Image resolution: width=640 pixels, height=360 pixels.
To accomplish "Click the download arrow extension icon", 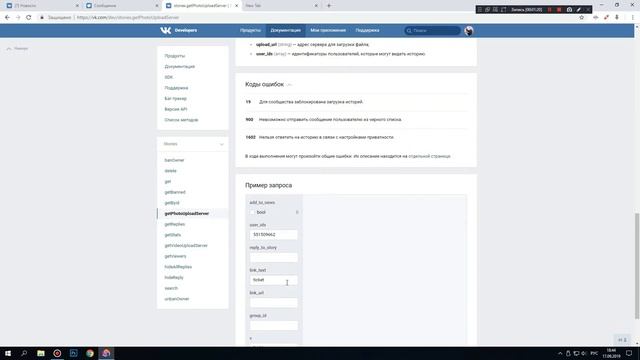I will (617, 18).
